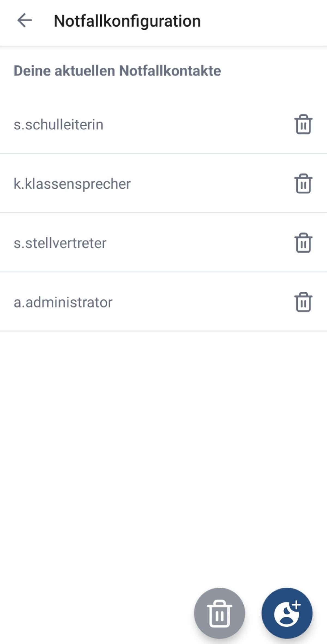
Task: Go back using the arrow icon
Action: (25, 20)
